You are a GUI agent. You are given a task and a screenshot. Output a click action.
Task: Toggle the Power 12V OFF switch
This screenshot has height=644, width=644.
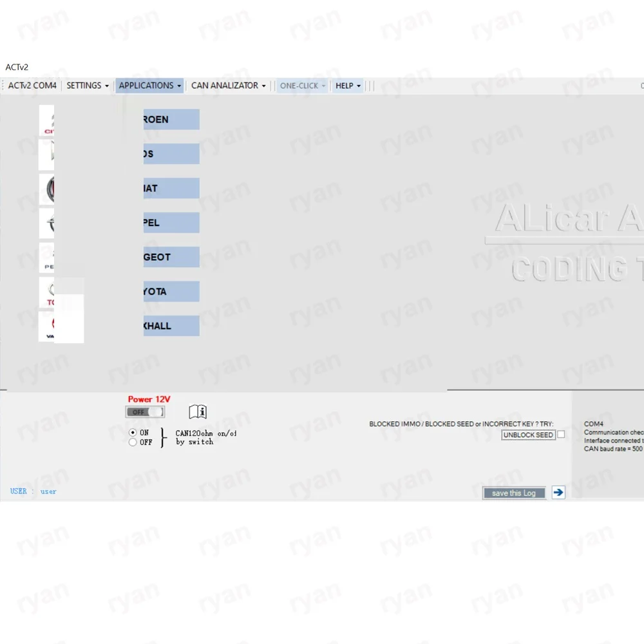145,412
